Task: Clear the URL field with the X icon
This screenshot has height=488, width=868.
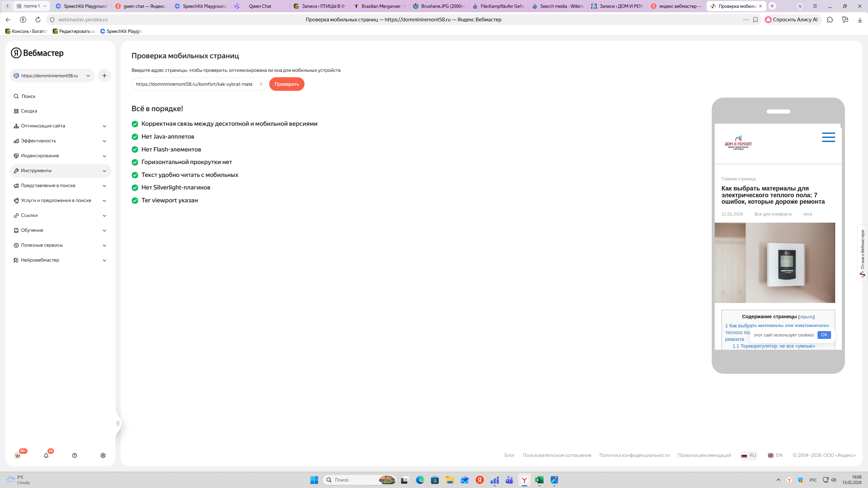Action: click(261, 84)
